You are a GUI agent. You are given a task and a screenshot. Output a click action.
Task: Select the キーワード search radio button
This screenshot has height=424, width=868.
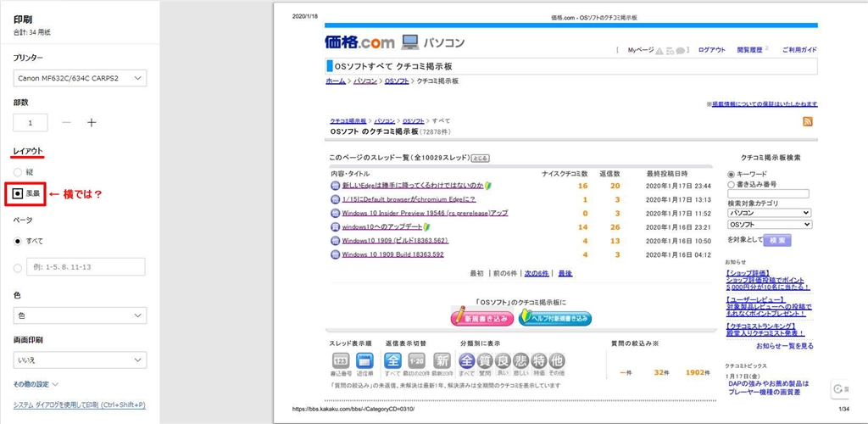[x=732, y=174]
